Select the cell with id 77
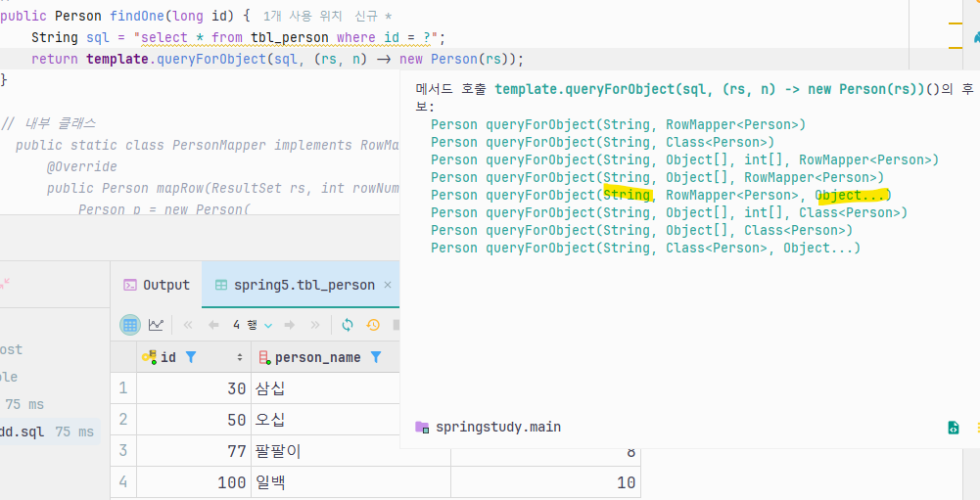 [194, 451]
